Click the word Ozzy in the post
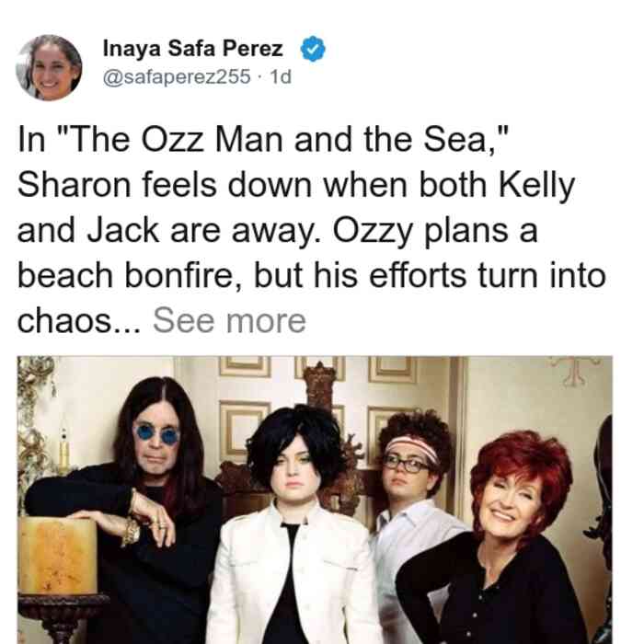The height and width of the screenshot is (644, 644). pos(372,232)
